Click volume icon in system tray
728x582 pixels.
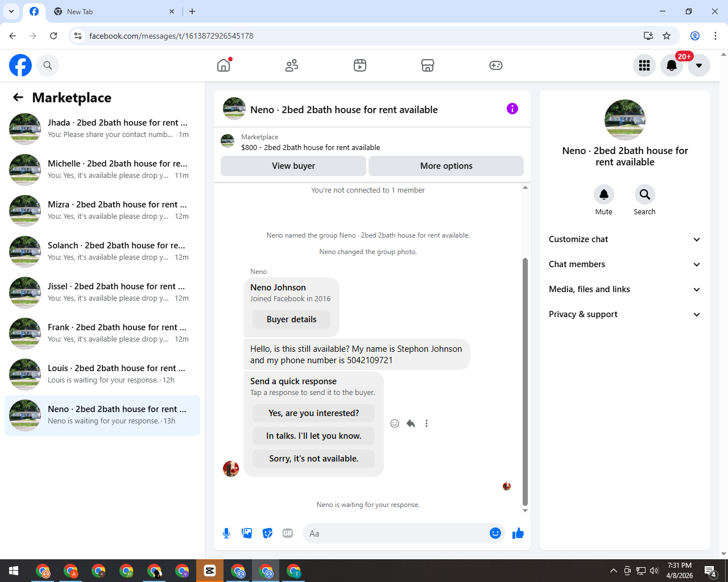(x=654, y=571)
